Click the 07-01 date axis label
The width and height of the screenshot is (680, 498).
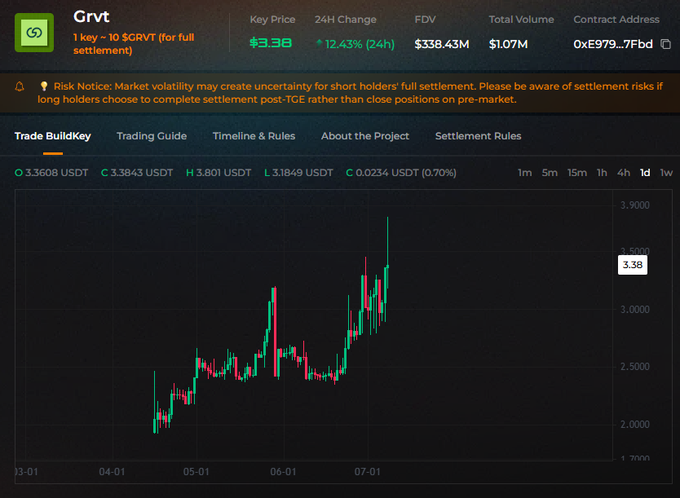click(367, 472)
